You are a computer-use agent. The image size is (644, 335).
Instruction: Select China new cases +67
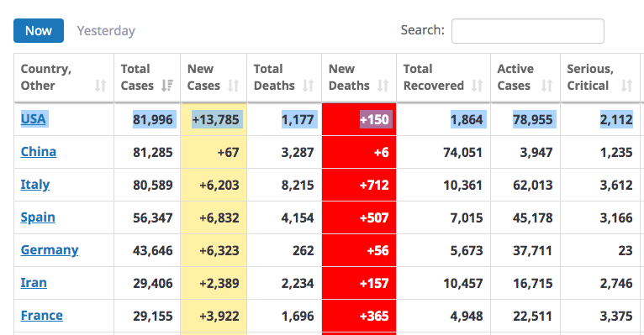229,152
